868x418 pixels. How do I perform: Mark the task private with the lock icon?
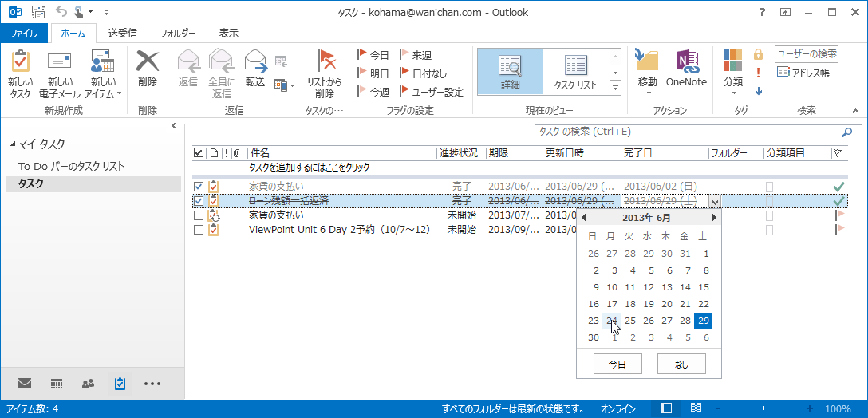759,54
